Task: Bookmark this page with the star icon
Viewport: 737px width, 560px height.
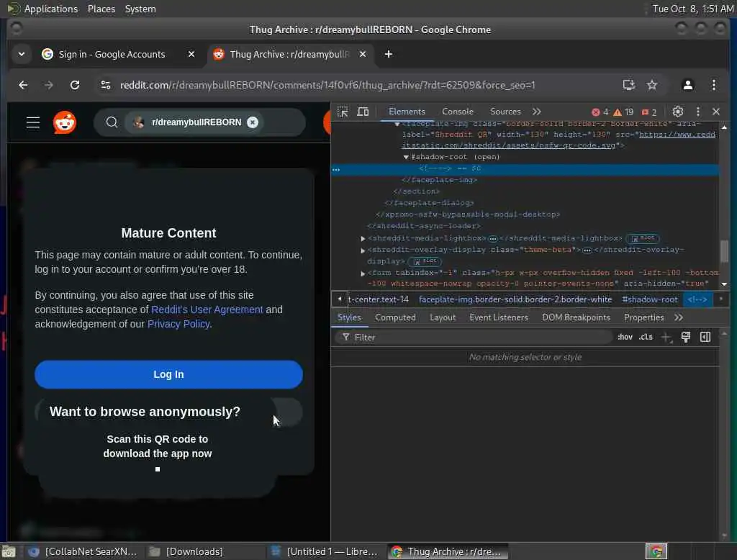Action: tap(652, 85)
